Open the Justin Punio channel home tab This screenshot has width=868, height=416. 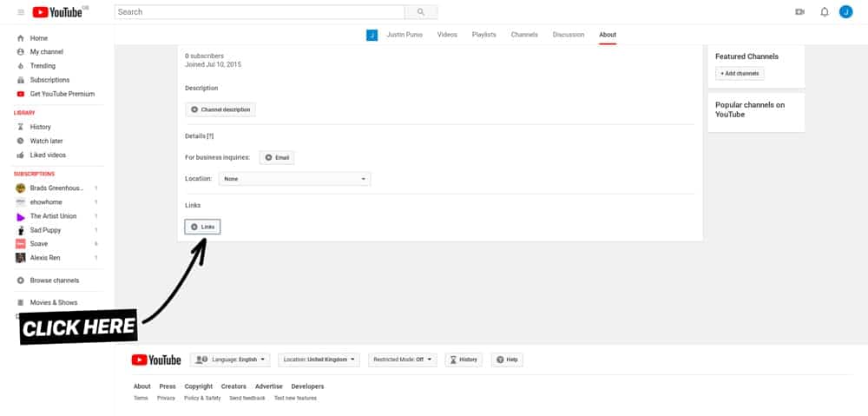[x=404, y=35]
